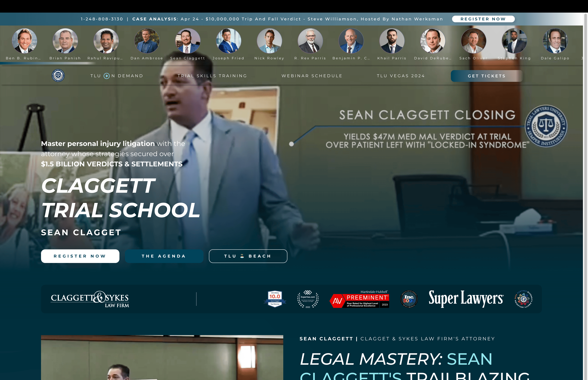Open THE AGENDA page
Viewport: 588px width, 380px height.
pos(164,256)
